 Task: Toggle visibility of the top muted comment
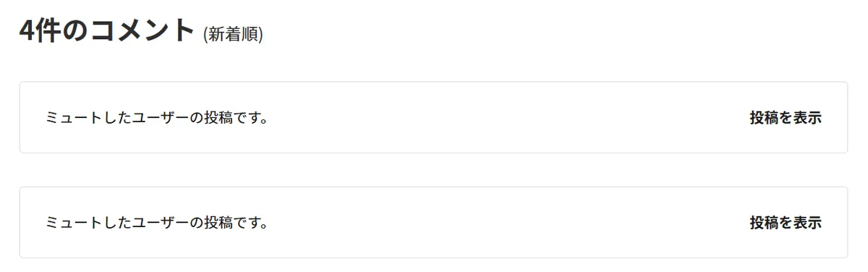(786, 118)
